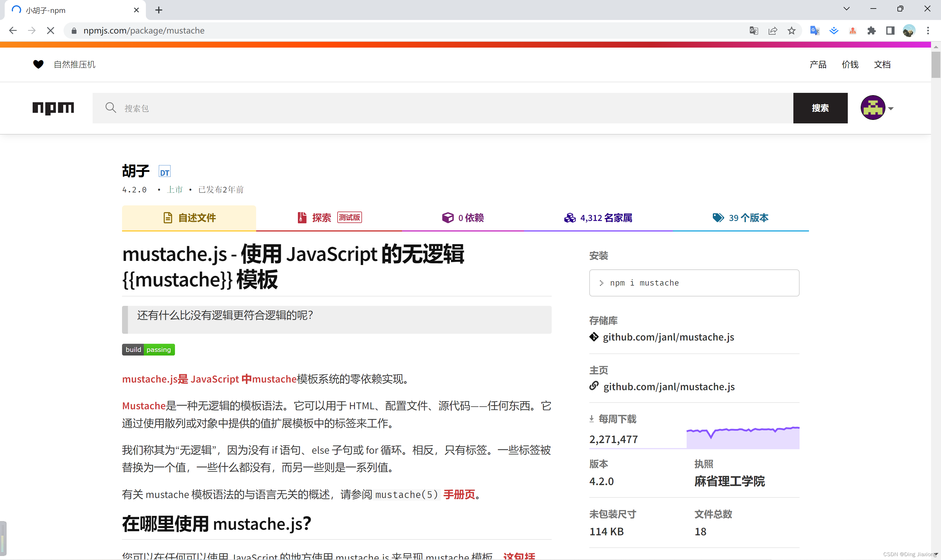Click the chain link icon beside 主页
The height and width of the screenshot is (560, 941).
594,386
